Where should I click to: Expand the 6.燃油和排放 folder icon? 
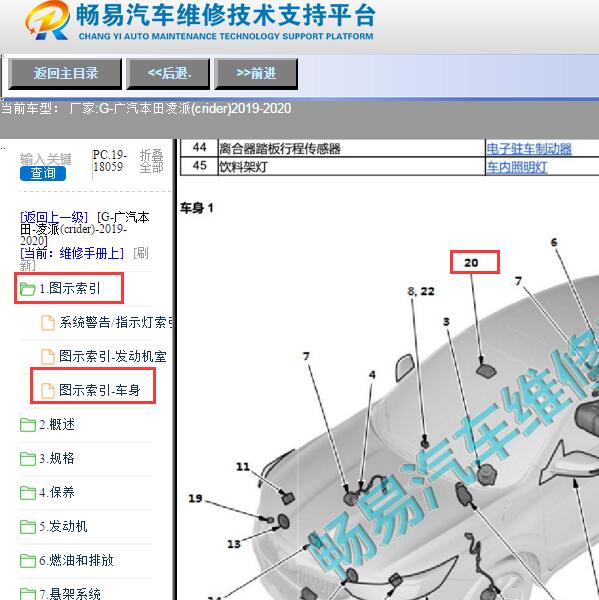28,561
